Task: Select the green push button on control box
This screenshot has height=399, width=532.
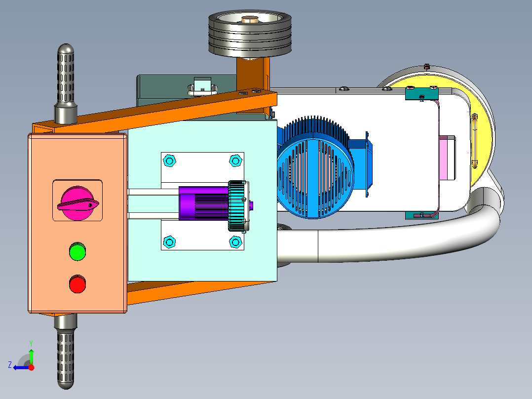Action: [x=77, y=252]
